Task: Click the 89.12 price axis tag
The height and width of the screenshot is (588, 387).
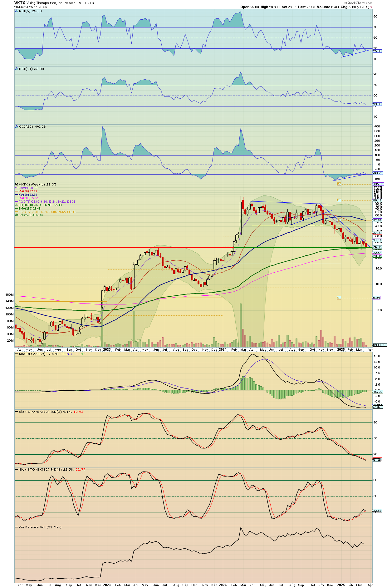Action: [377, 200]
